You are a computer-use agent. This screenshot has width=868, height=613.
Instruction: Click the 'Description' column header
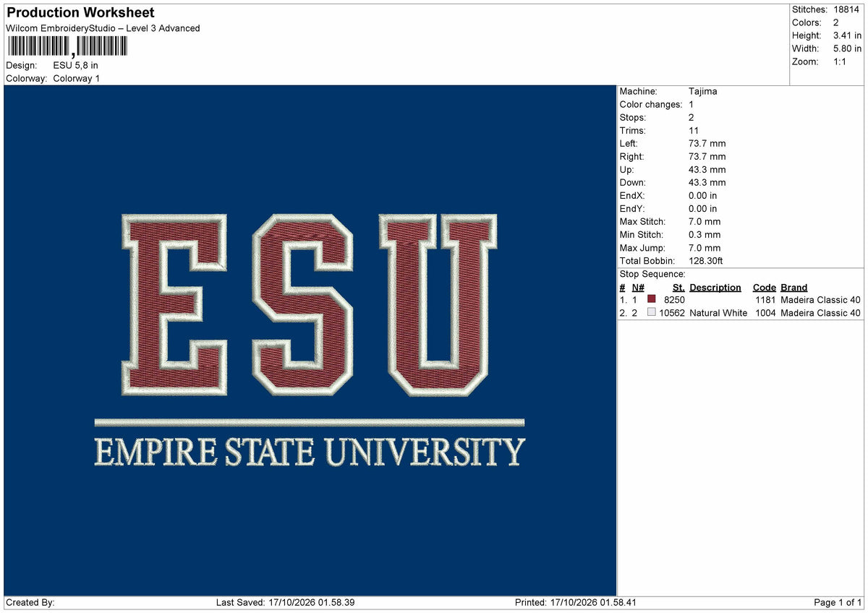pyautogui.click(x=715, y=288)
